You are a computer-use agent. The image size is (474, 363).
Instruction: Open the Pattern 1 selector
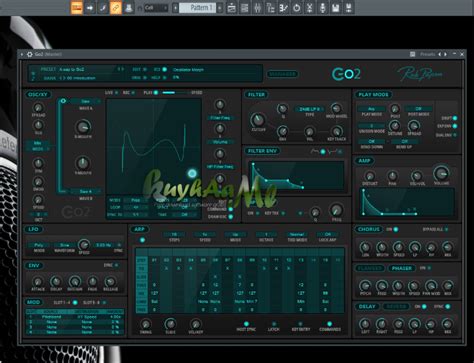click(198, 8)
